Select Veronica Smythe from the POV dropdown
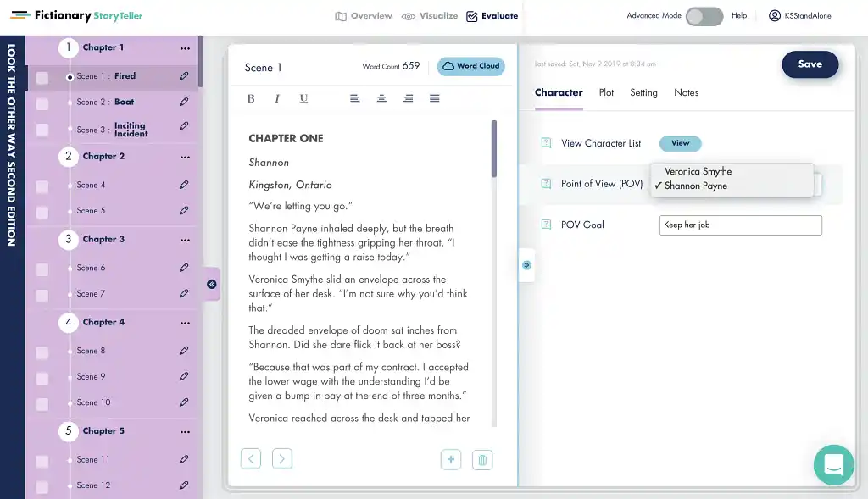This screenshot has height=499, width=868. (x=698, y=171)
